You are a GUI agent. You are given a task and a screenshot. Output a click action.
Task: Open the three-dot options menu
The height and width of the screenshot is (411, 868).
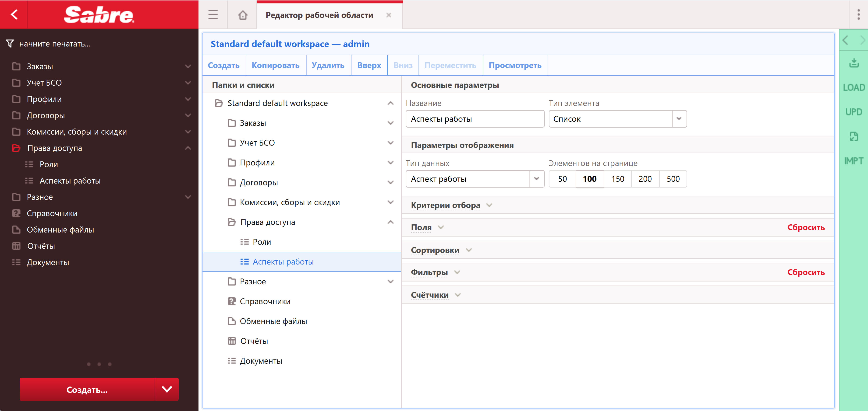(x=858, y=14)
